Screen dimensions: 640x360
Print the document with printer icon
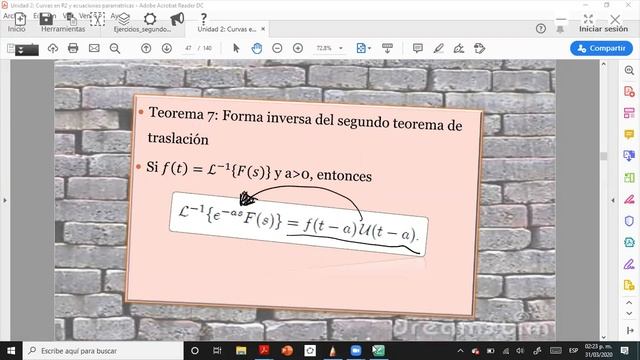tap(73, 48)
